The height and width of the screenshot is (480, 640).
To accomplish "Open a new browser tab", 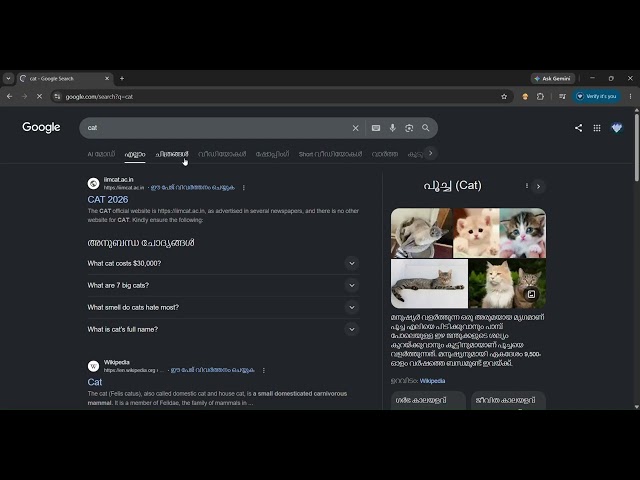I will [x=122, y=78].
